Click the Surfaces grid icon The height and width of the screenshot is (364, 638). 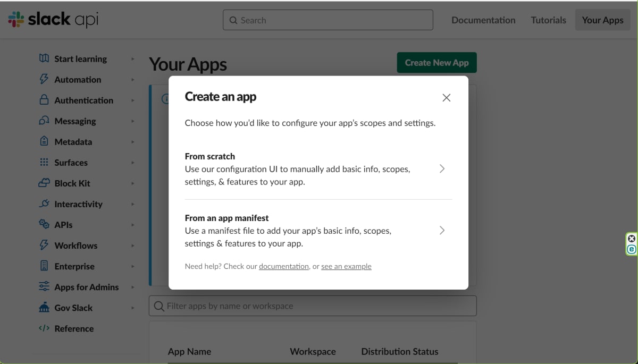pos(44,162)
